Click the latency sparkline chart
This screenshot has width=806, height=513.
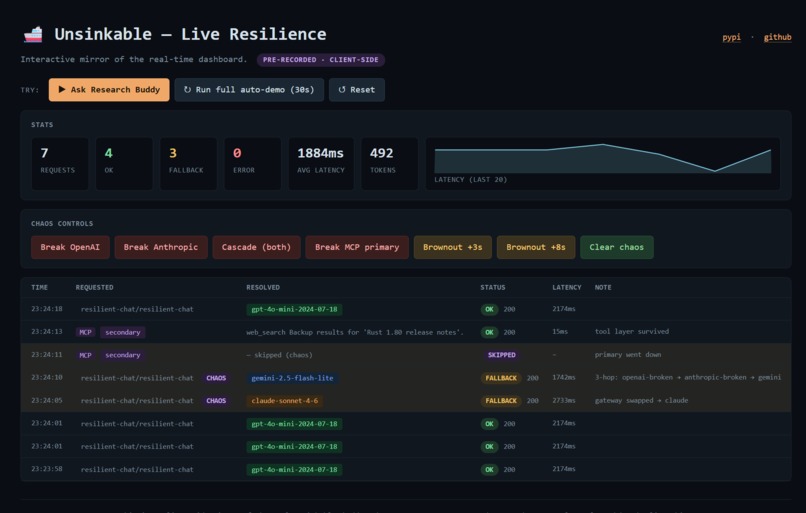602,158
